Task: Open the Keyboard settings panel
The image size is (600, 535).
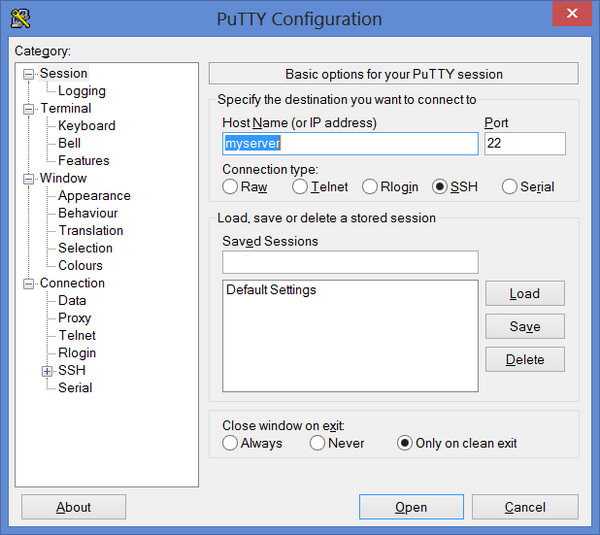Action: (x=86, y=126)
